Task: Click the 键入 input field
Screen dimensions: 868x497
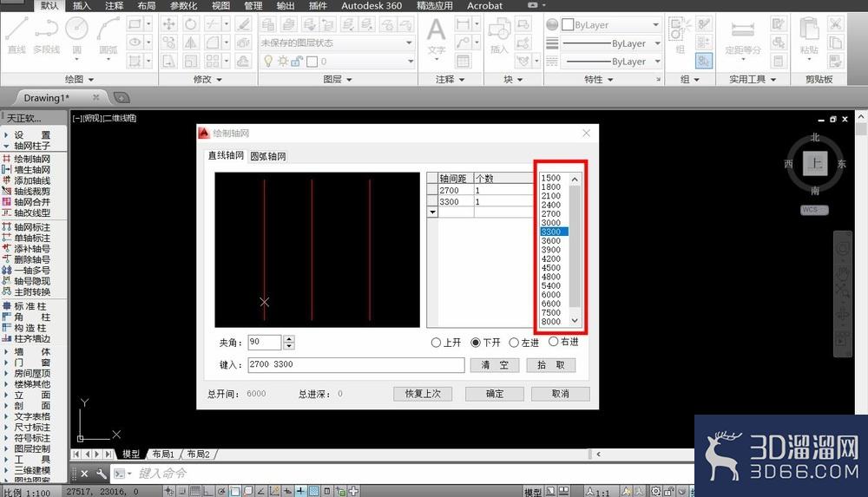Action: coord(356,364)
